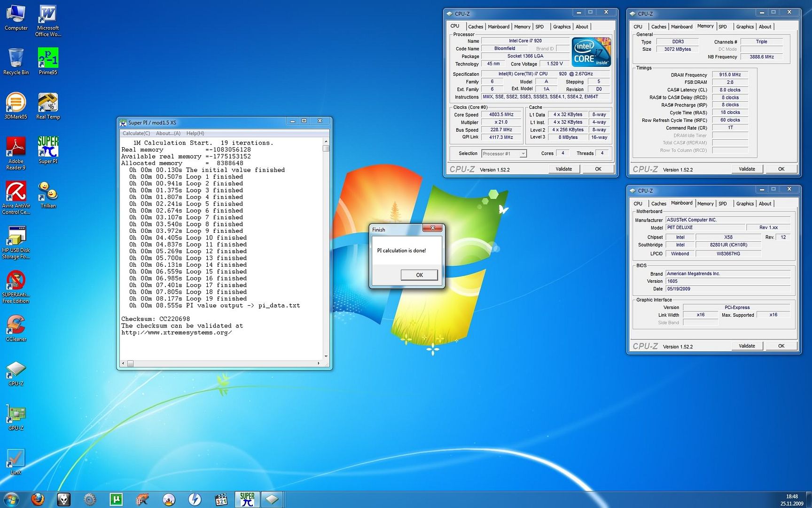Launch Super PI desktop shortcut

click(x=48, y=150)
